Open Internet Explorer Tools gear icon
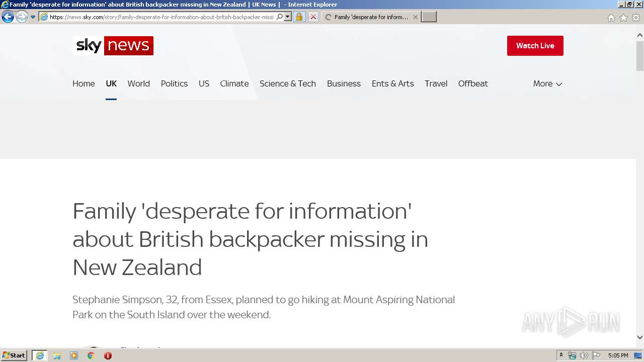Image resolution: width=644 pixels, height=362 pixels. [636, 18]
